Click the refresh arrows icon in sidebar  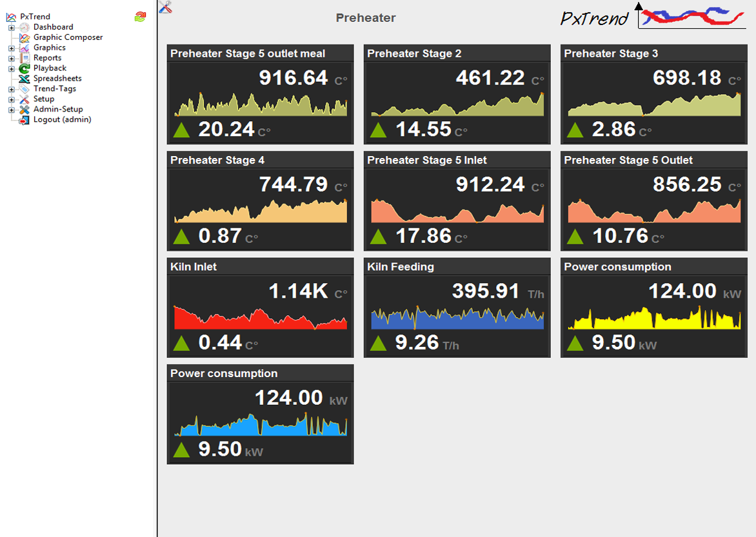click(x=140, y=17)
